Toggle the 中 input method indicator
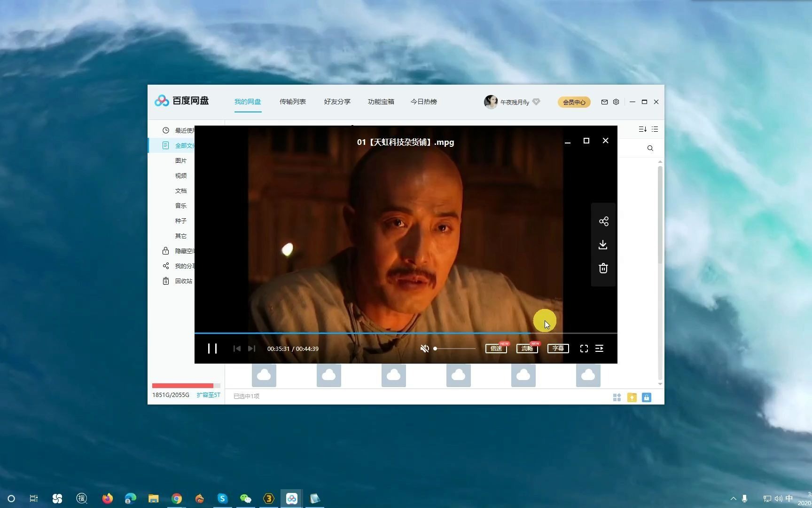The image size is (812, 508). click(789, 499)
